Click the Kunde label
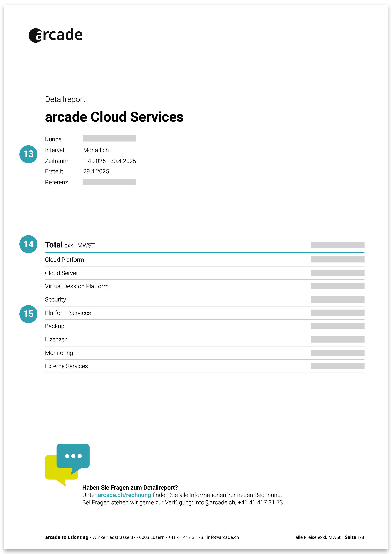 coord(53,139)
